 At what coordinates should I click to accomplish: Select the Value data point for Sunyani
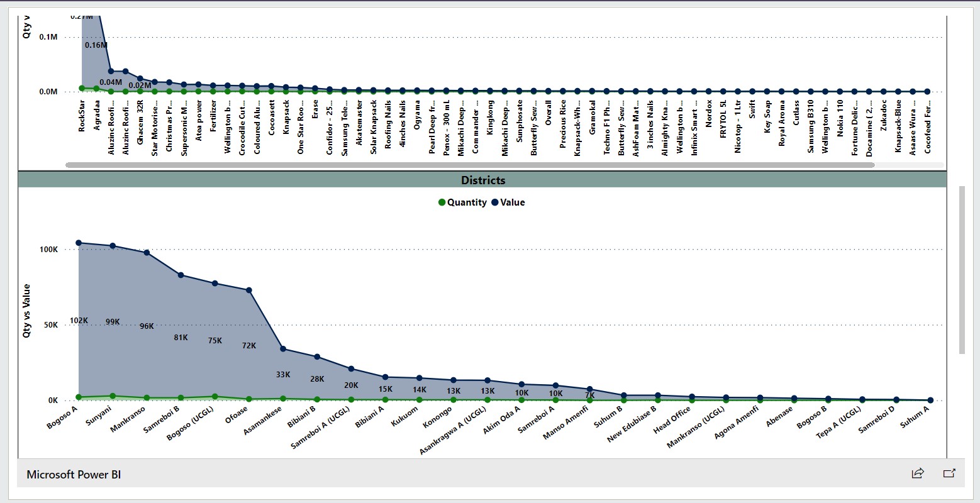[113, 246]
